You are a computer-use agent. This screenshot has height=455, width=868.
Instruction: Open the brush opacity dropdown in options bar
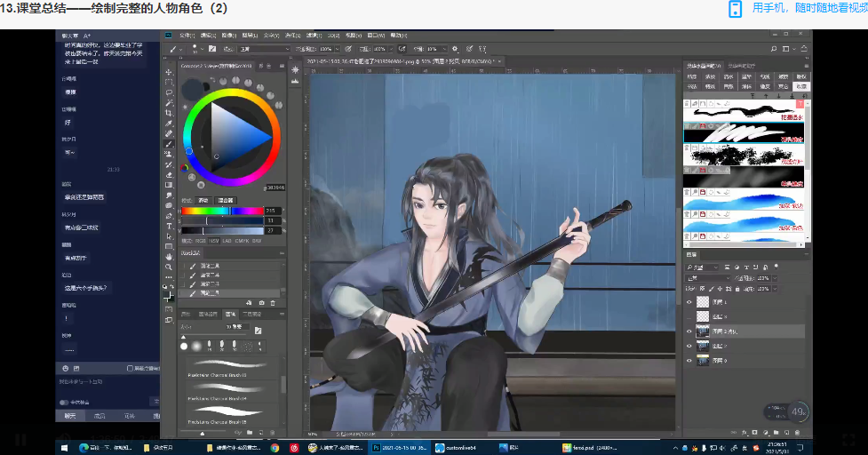(337, 49)
